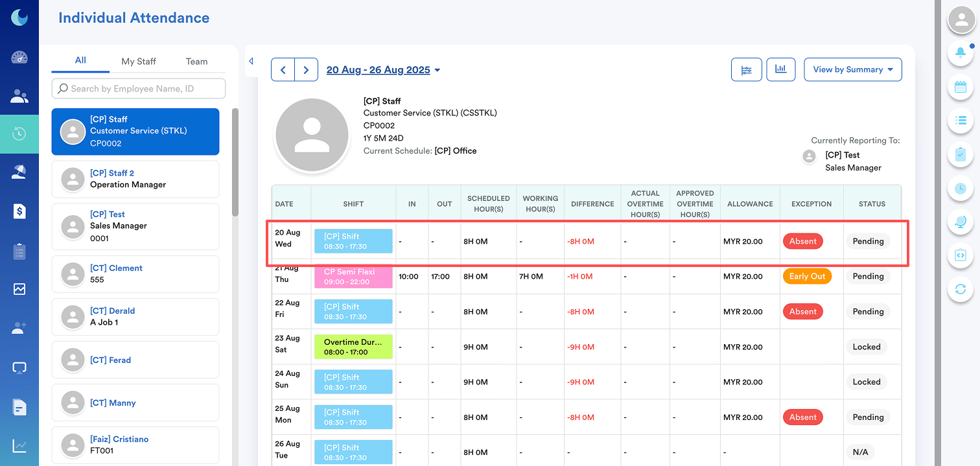The width and height of the screenshot is (980, 466).
Task: Click the Locked status for 23 Aug
Action: pyautogui.click(x=867, y=347)
